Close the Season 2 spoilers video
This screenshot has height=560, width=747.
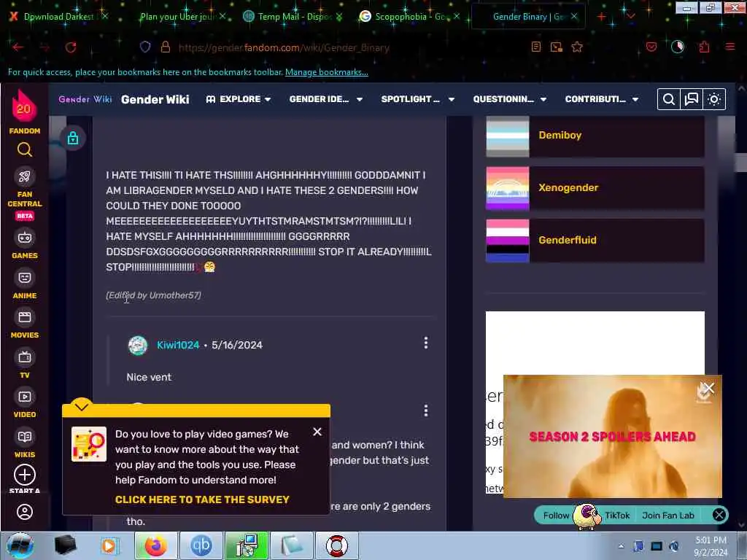click(708, 388)
